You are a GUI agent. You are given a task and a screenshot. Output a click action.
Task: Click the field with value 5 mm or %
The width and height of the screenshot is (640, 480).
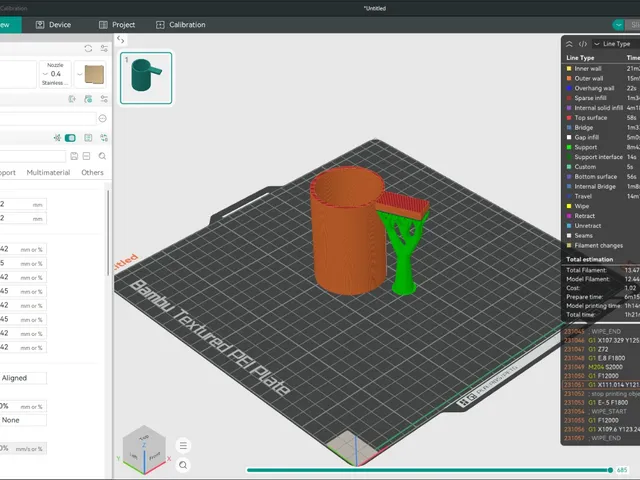tap(23, 263)
